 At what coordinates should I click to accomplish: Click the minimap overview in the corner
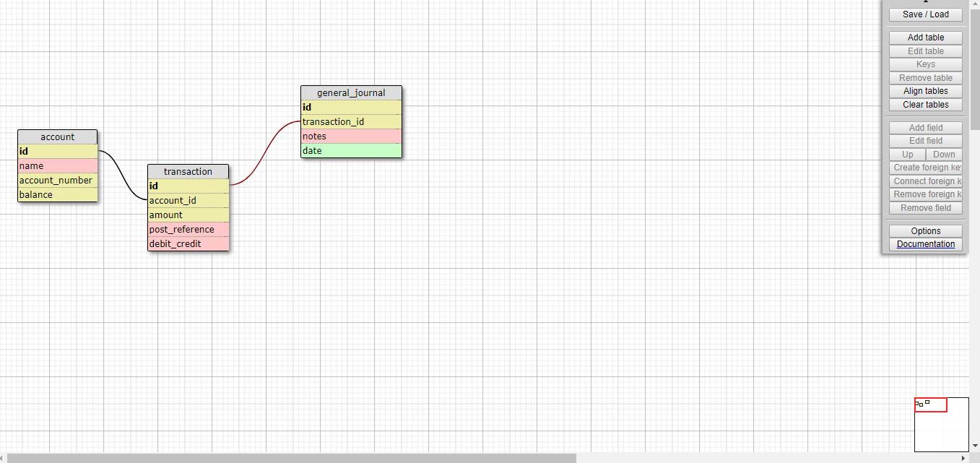click(x=941, y=424)
